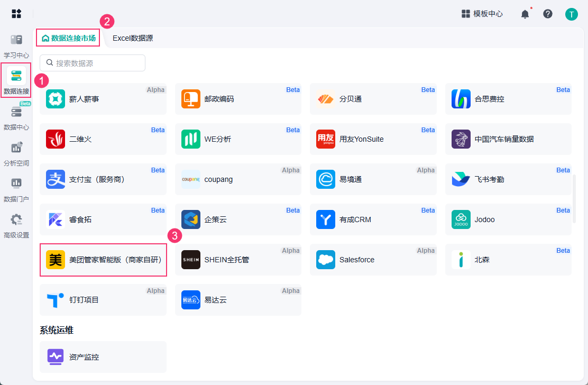Screen dimensions: 588x385
Task: Click the 飞书考勤 name text
Action: [x=489, y=179]
